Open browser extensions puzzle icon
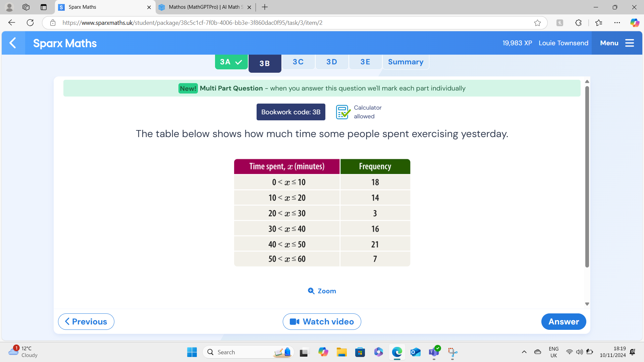The height and width of the screenshot is (362, 644). tap(578, 23)
